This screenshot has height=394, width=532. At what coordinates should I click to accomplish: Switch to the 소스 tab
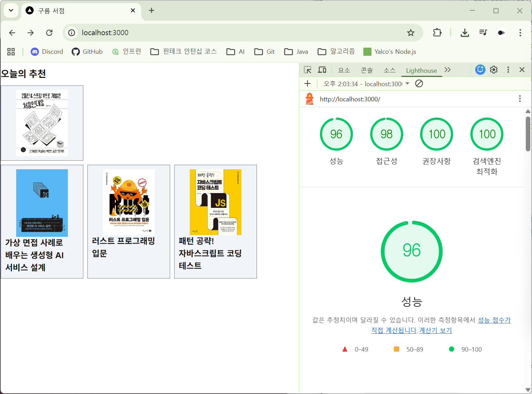pos(389,70)
